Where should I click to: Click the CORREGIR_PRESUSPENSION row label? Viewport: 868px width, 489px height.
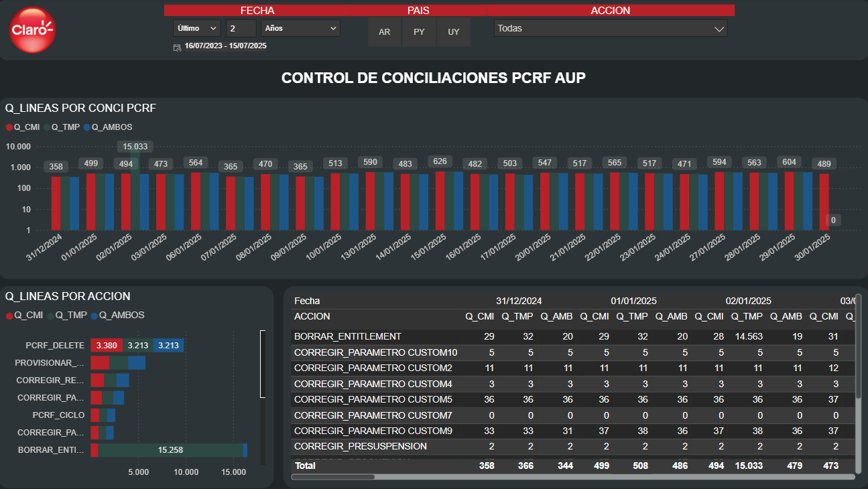tap(361, 446)
